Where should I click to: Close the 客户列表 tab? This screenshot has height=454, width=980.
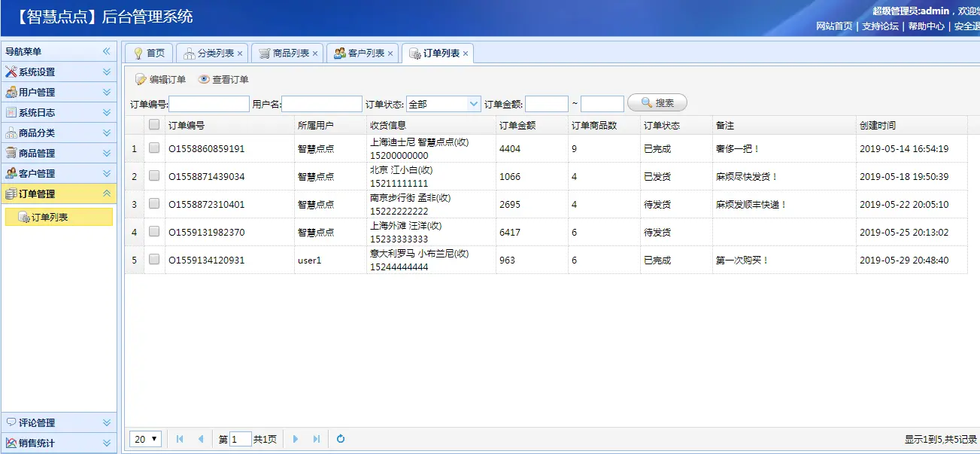(x=390, y=53)
